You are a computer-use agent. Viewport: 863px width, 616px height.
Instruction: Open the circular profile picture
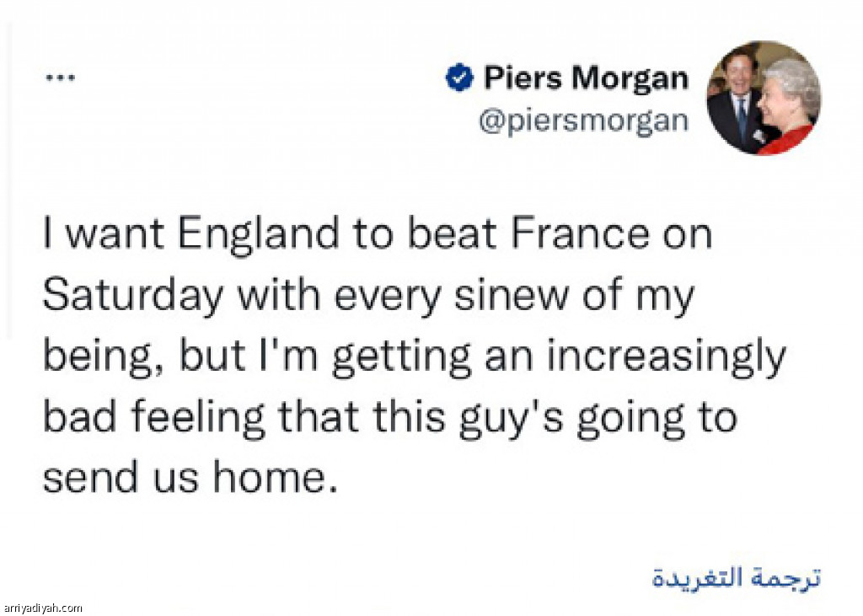pyautogui.click(x=764, y=98)
